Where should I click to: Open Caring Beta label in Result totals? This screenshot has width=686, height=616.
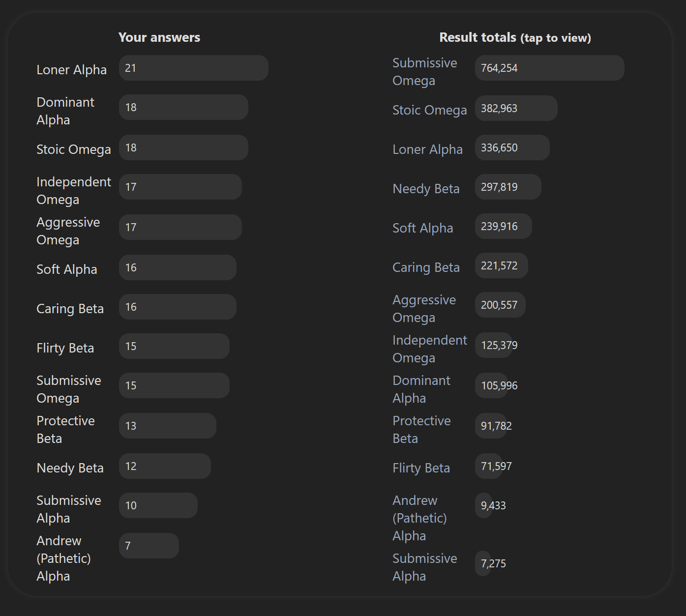(426, 267)
